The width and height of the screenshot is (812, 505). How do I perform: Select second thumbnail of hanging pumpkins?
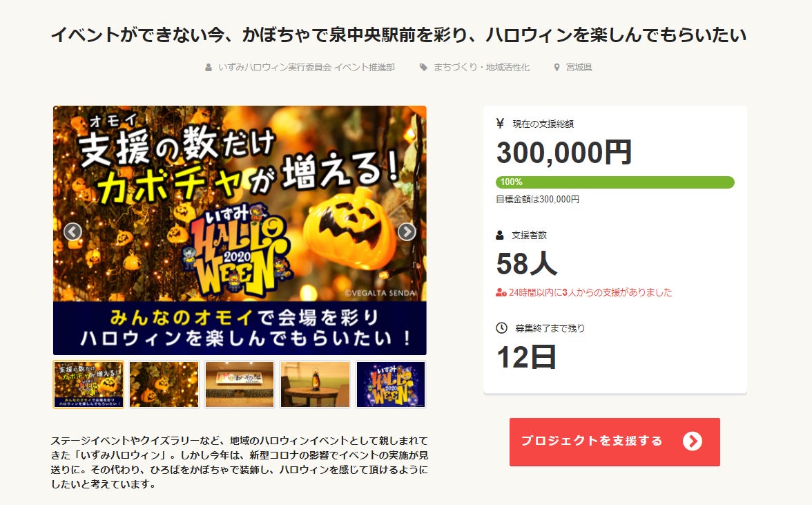coord(164,384)
